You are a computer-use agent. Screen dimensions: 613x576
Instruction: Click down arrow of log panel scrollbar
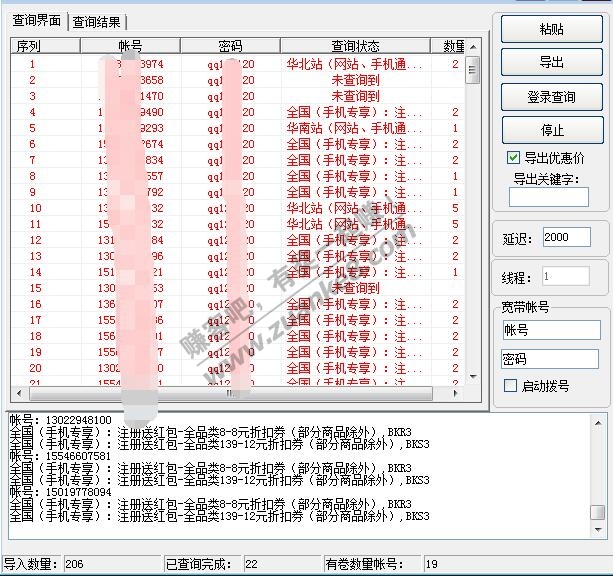point(598,530)
